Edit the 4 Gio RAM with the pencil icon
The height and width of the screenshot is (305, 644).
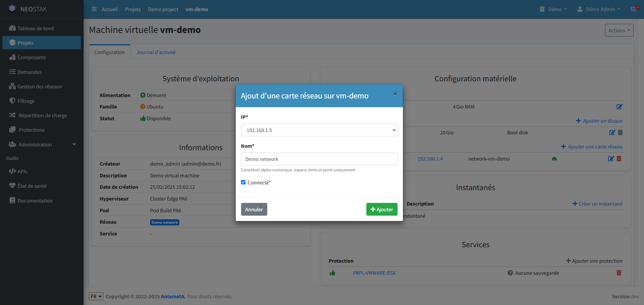click(619, 107)
